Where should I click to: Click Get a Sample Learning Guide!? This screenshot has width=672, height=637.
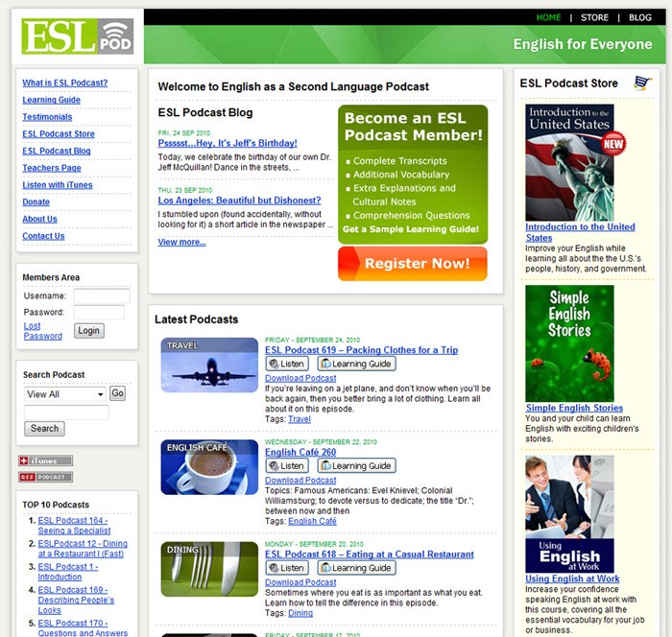411,229
